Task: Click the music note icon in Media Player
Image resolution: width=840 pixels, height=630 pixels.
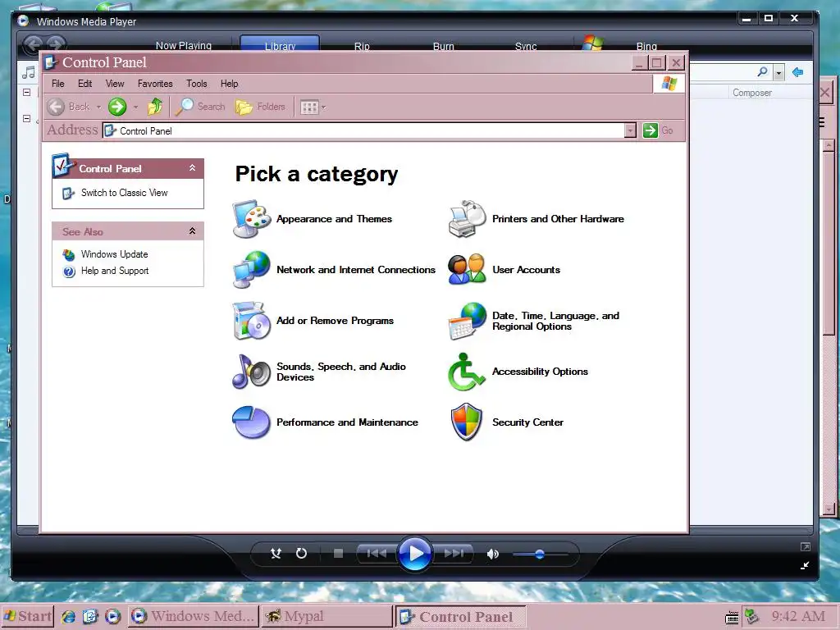Action: [29, 72]
